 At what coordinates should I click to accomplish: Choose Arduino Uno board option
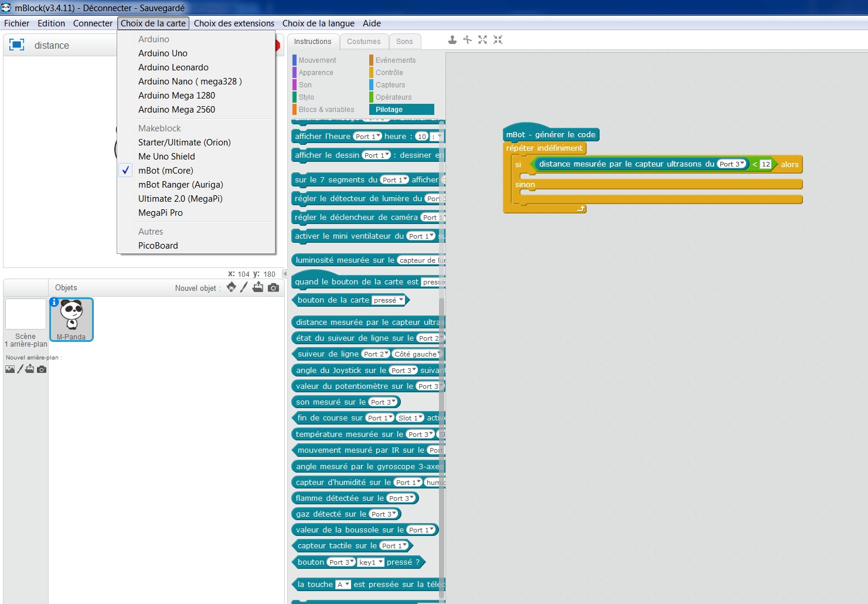pyautogui.click(x=162, y=53)
